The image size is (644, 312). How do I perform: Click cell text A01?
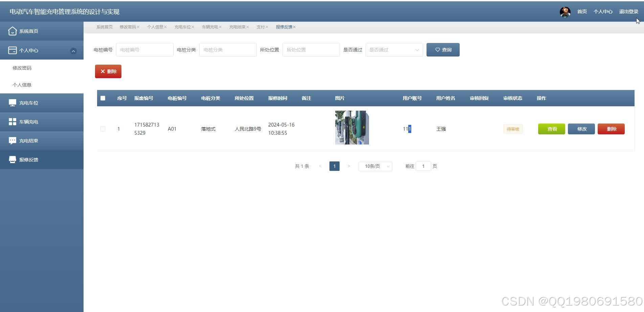pyautogui.click(x=172, y=129)
